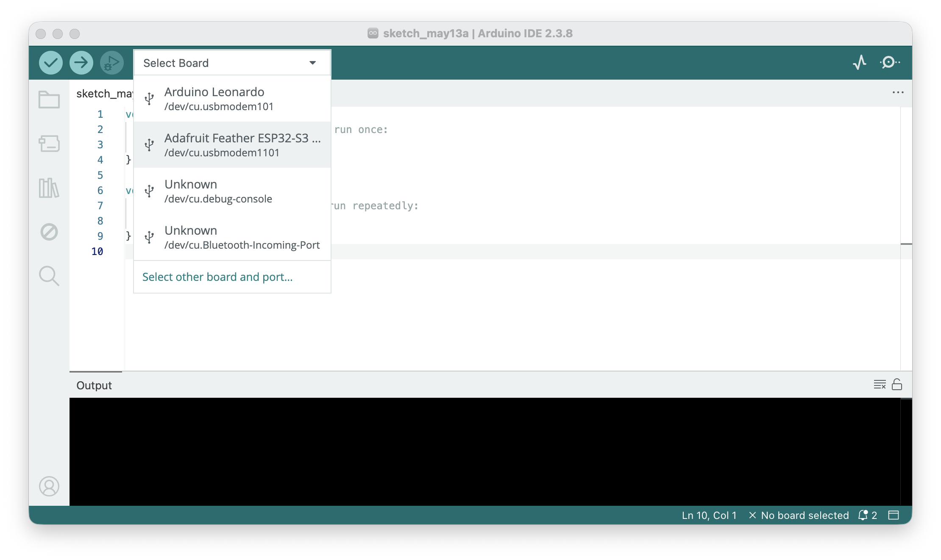Open the Serial Monitor
This screenshot has width=941, height=560.
890,63
